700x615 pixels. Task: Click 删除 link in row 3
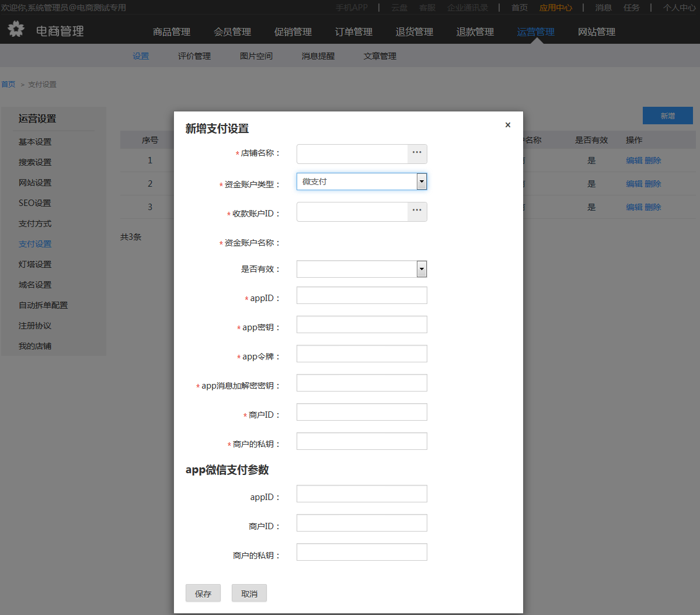(653, 207)
